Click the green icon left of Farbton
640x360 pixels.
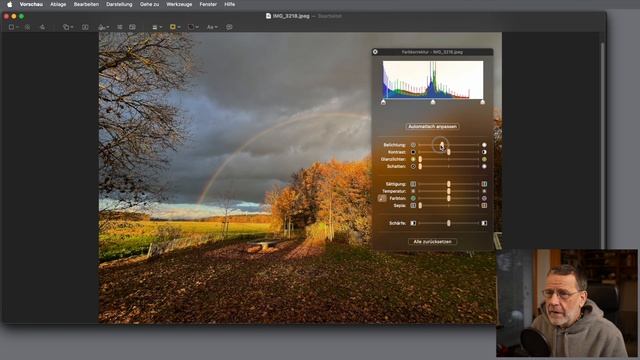click(413, 198)
